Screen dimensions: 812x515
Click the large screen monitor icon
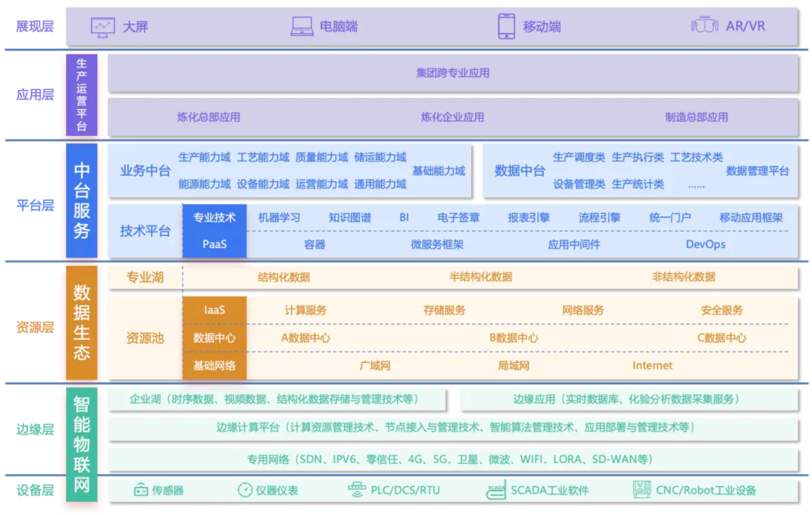(102, 27)
